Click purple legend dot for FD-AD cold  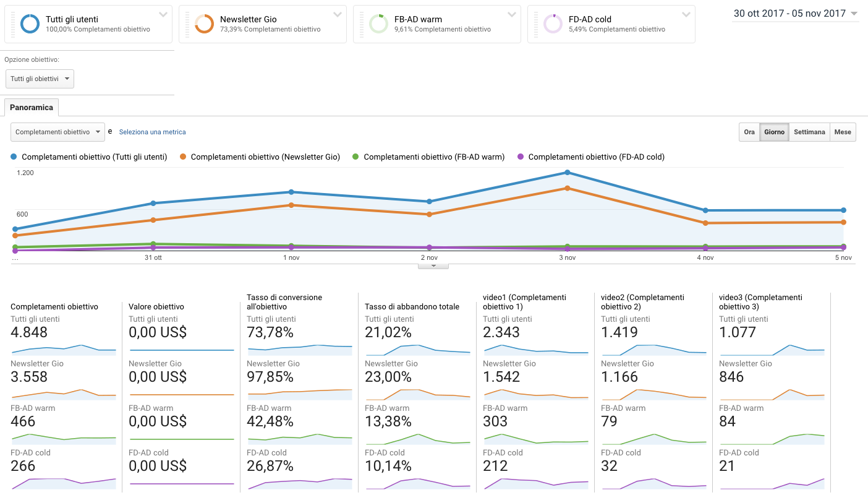(x=521, y=157)
